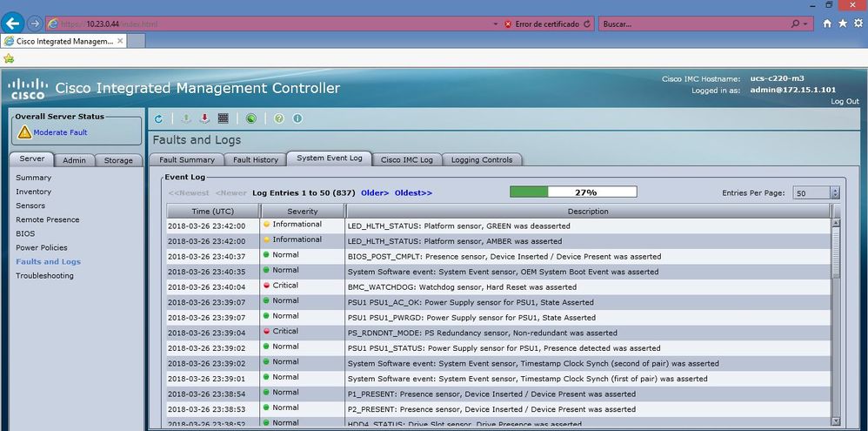868x431 pixels.
Task: Go to Older log entries
Action: tap(375, 192)
